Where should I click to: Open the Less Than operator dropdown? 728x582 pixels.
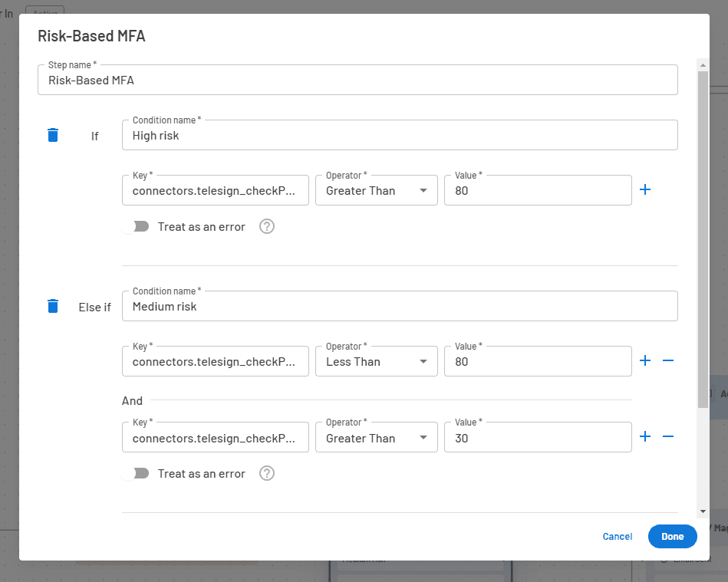pyautogui.click(x=376, y=361)
